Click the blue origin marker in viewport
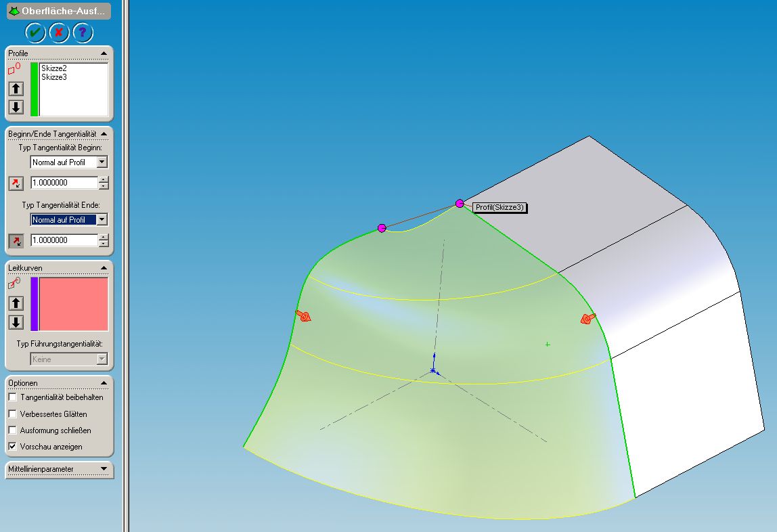777x532 pixels. pyautogui.click(x=433, y=370)
